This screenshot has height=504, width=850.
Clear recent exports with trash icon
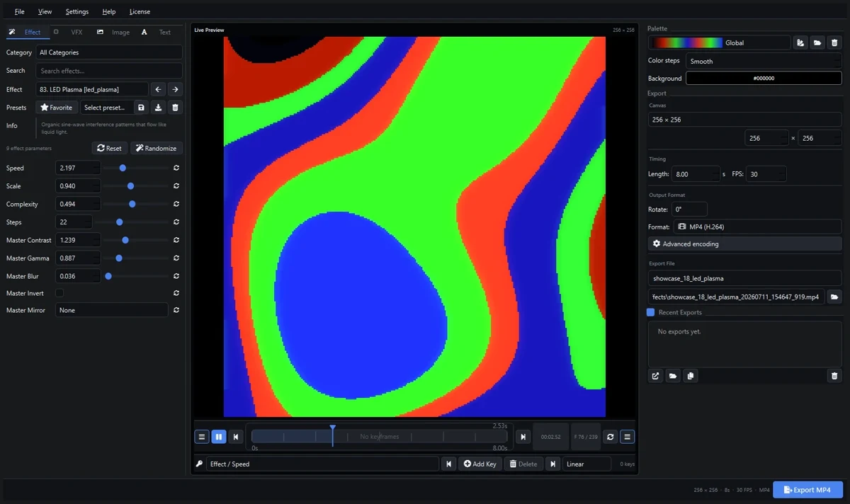click(x=834, y=376)
